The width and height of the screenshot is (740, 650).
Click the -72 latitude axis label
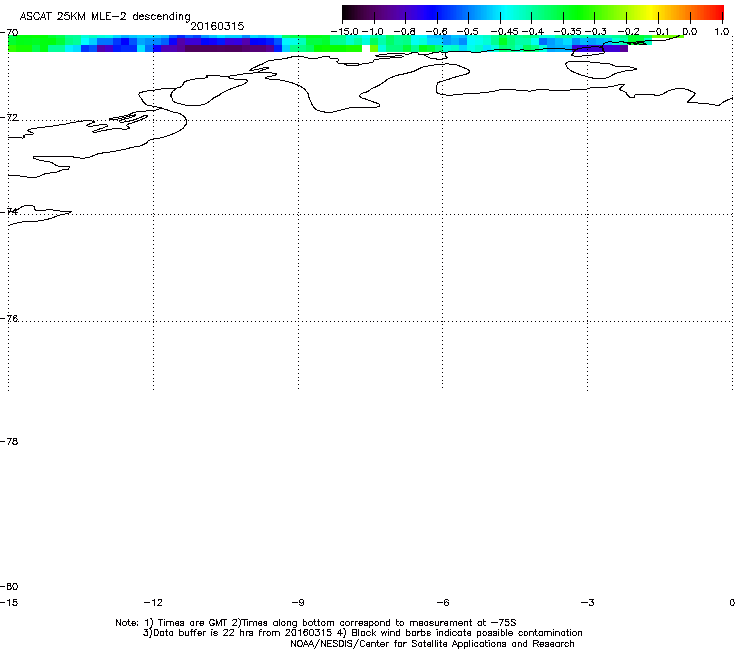coord(9,117)
